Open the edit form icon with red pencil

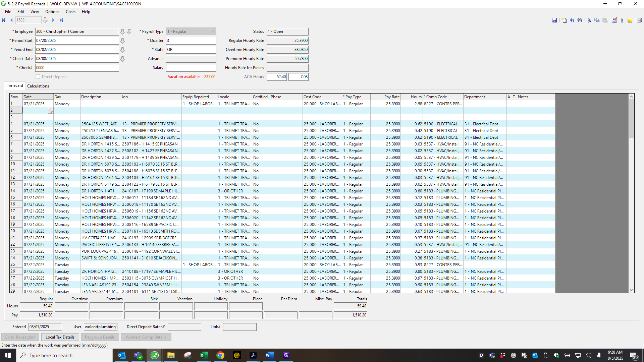pos(614,20)
